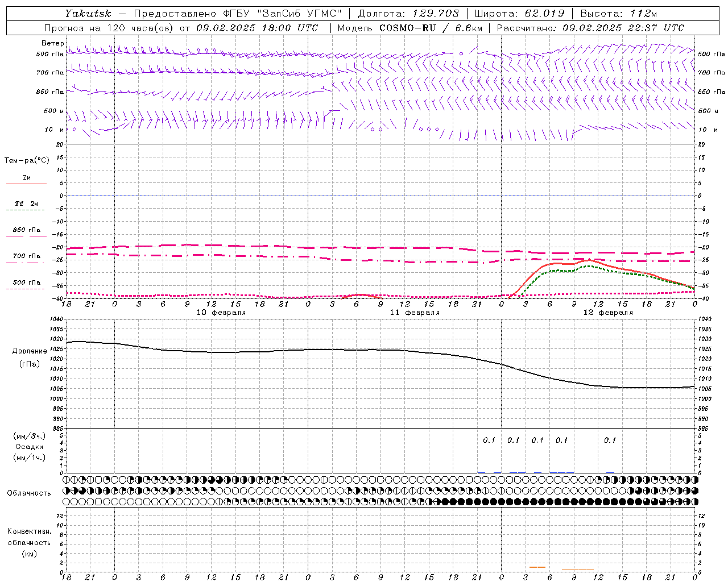The height and width of the screenshot is (582, 728).
Task: Click the dotted pink line sample under 500 гПа legend
Action: (26, 289)
